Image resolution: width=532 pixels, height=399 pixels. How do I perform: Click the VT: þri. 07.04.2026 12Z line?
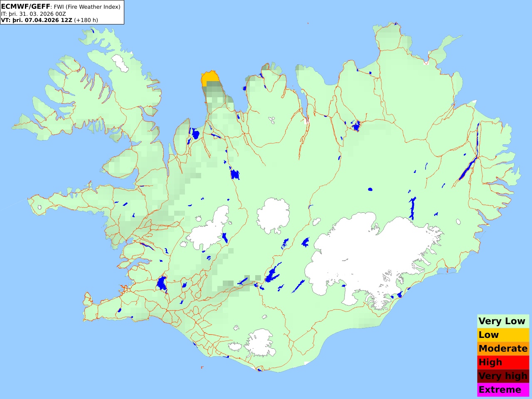(x=49, y=20)
